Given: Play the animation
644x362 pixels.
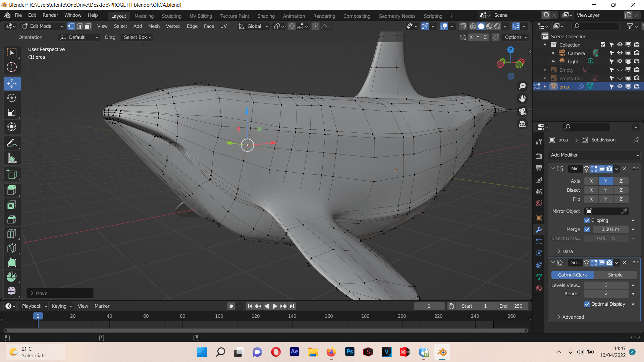Looking at the screenshot, I should pyautogui.click(x=275, y=306).
